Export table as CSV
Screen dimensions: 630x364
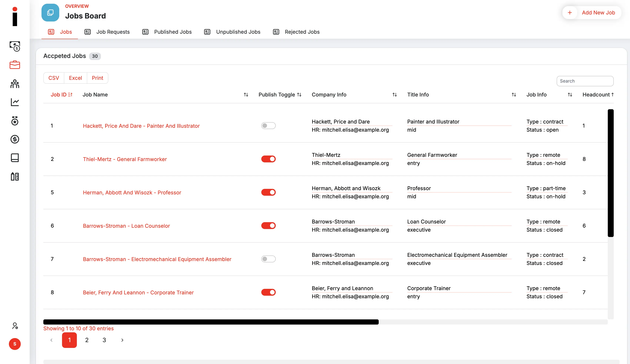pyautogui.click(x=54, y=78)
